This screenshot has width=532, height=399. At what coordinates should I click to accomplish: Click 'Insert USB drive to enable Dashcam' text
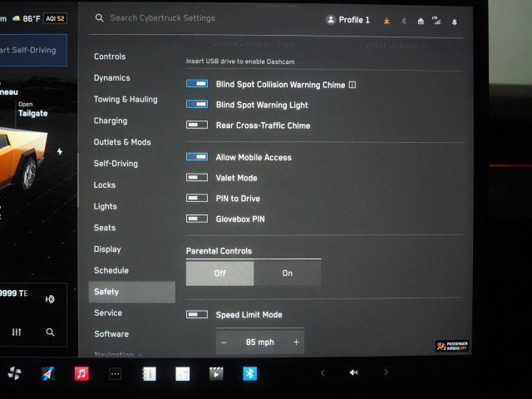[x=240, y=62]
